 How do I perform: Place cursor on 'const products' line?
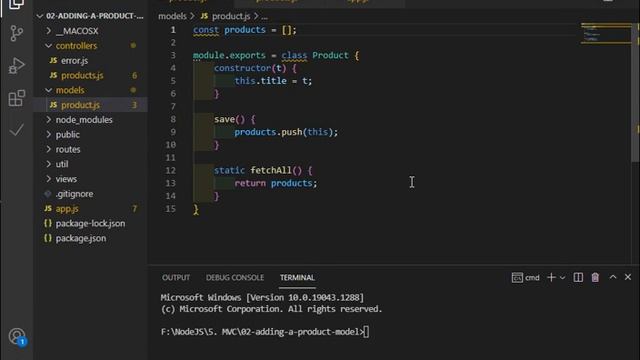[245, 30]
